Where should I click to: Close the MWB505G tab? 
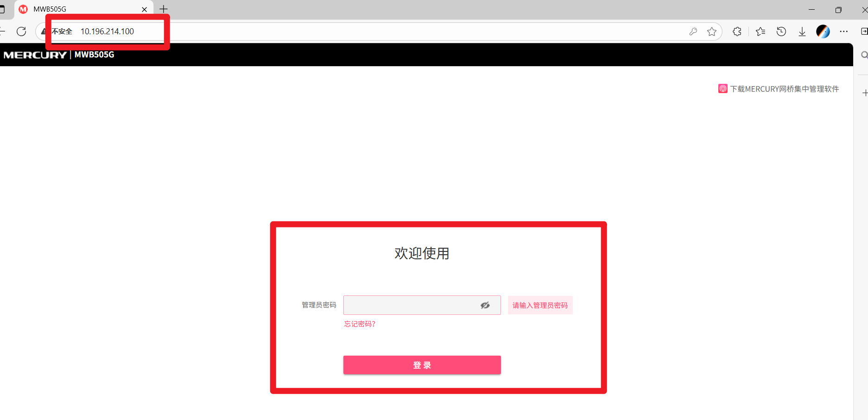click(145, 9)
